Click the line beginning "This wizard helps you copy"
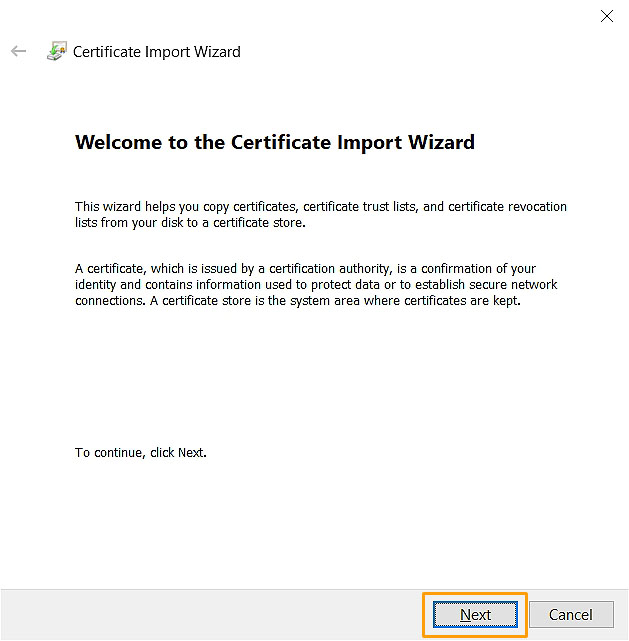The image size is (629, 641). 320,207
